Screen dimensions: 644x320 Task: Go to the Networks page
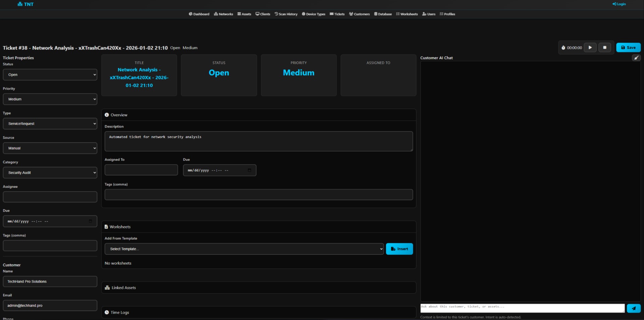click(x=223, y=14)
